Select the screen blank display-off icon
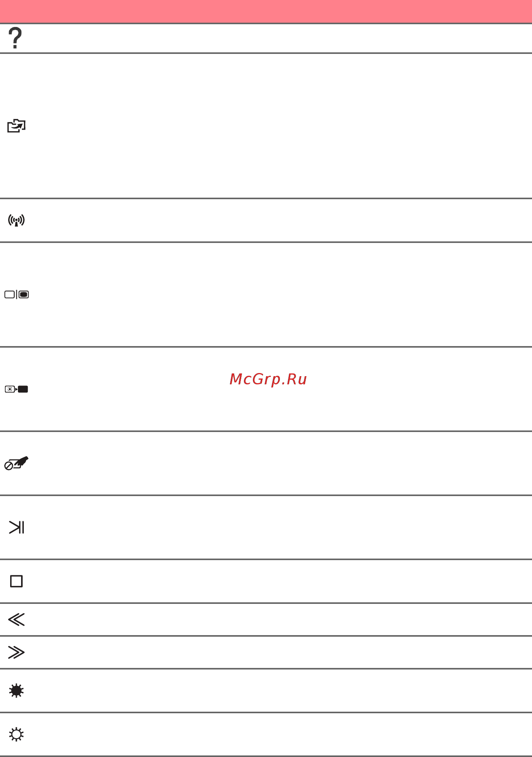This screenshot has height=757, width=532. pos(16,389)
